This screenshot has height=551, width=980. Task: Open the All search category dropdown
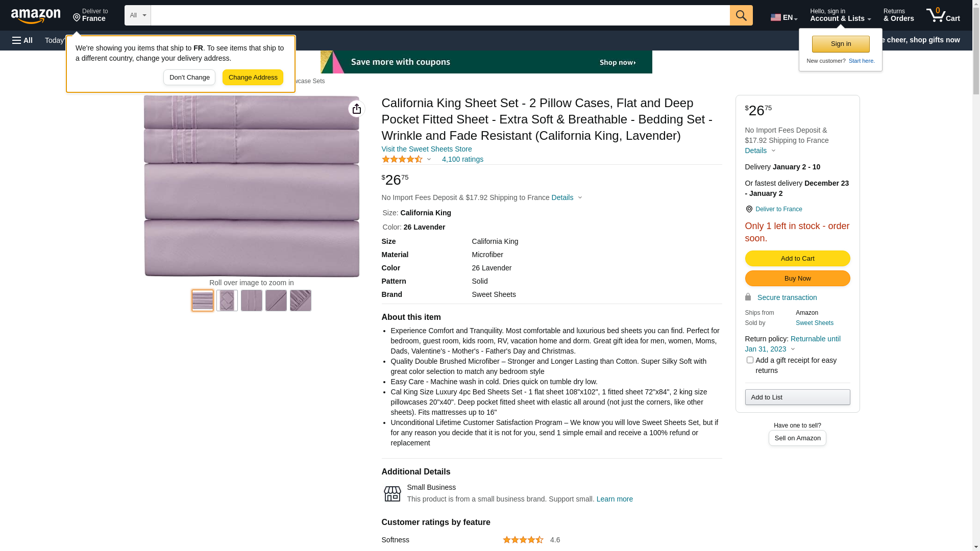137,15
